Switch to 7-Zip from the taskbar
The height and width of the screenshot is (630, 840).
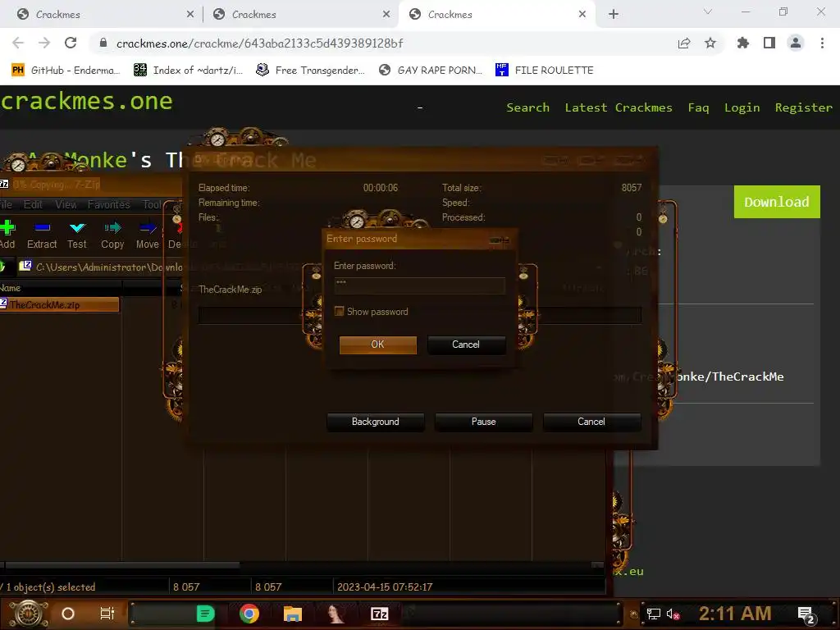click(x=379, y=614)
